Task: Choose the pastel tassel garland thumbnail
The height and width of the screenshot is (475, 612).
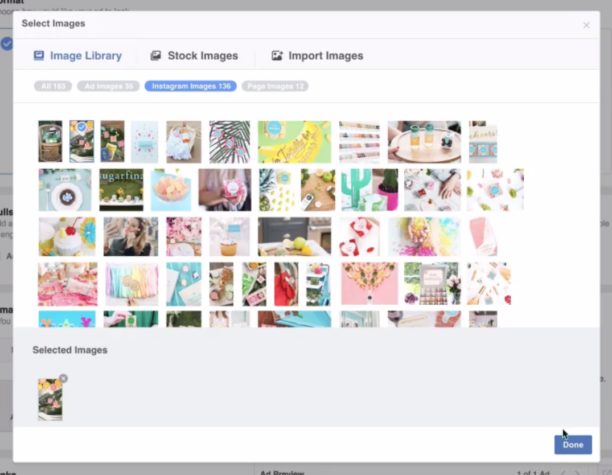Action: pyautogui.click(x=132, y=284)
